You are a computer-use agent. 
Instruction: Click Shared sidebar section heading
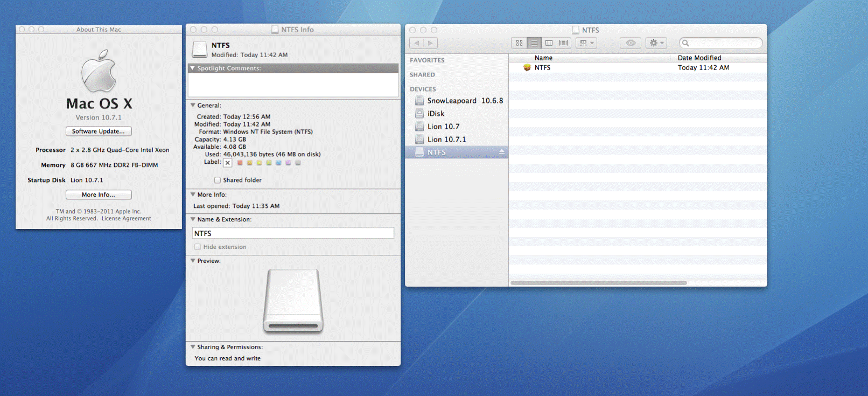422,75
